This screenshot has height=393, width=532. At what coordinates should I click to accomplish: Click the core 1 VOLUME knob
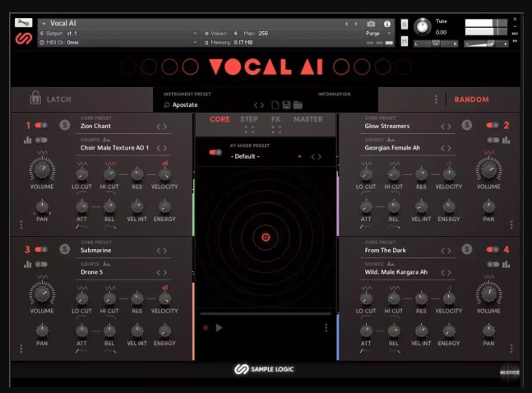point(42,169)
